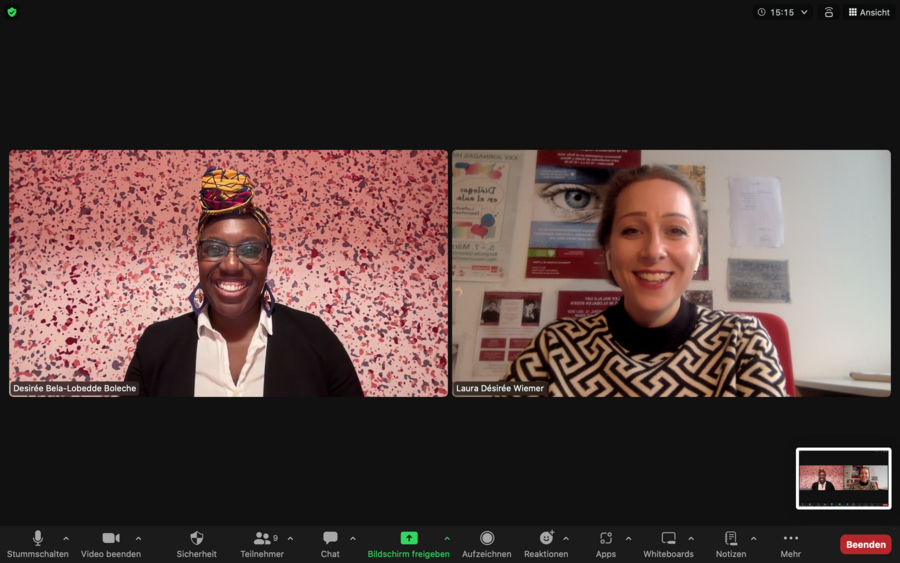Expand the screen share options arrow

pyautogui.click(x=447, y=538)
